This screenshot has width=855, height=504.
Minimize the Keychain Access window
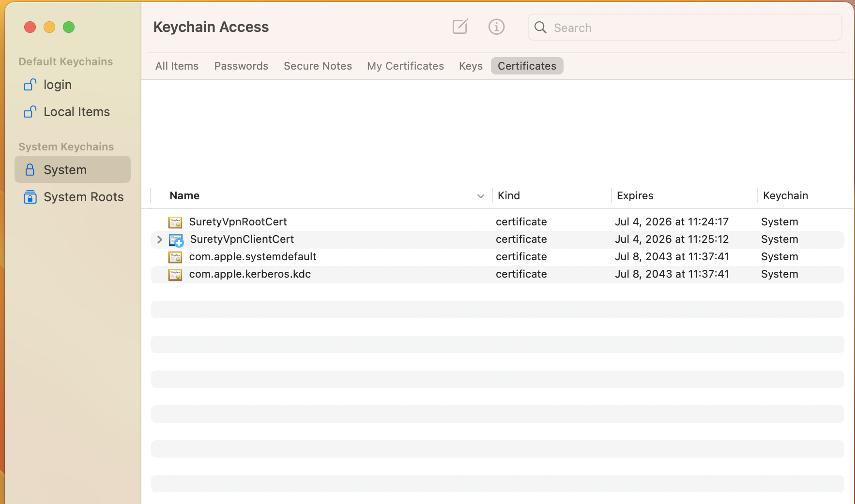[x=49, y=27]
